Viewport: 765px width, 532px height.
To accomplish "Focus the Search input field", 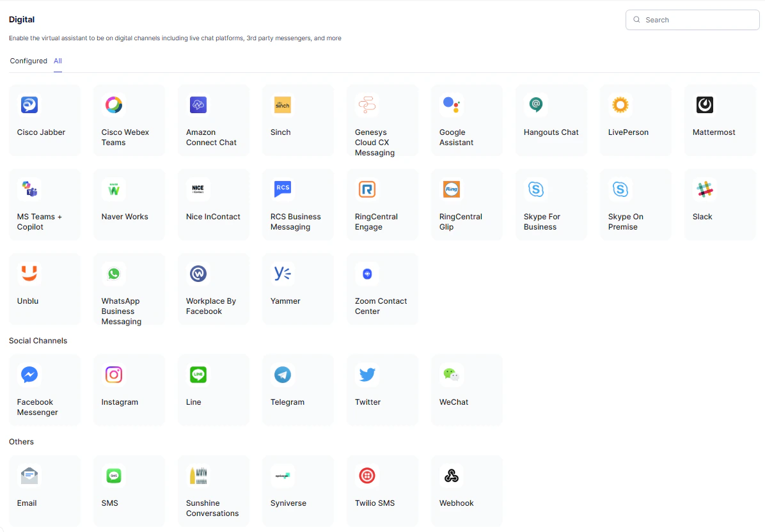I will pos(692,20).
